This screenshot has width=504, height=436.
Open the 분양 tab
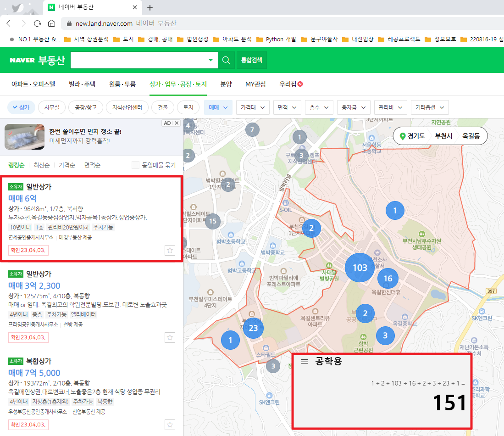(x=226, y=84)
